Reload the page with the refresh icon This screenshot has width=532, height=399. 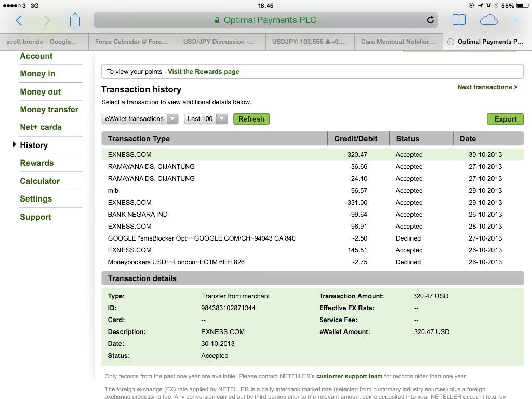click(x=430, y=20)
